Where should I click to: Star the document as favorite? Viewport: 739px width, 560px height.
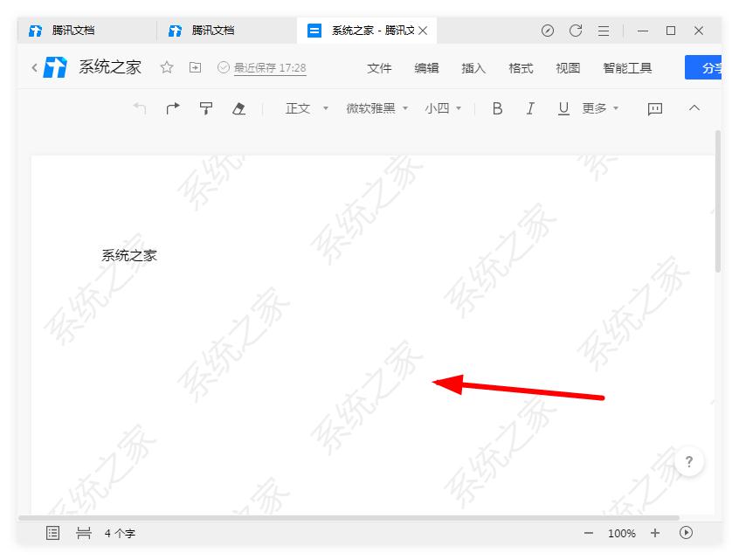click(x=167, y=67)
